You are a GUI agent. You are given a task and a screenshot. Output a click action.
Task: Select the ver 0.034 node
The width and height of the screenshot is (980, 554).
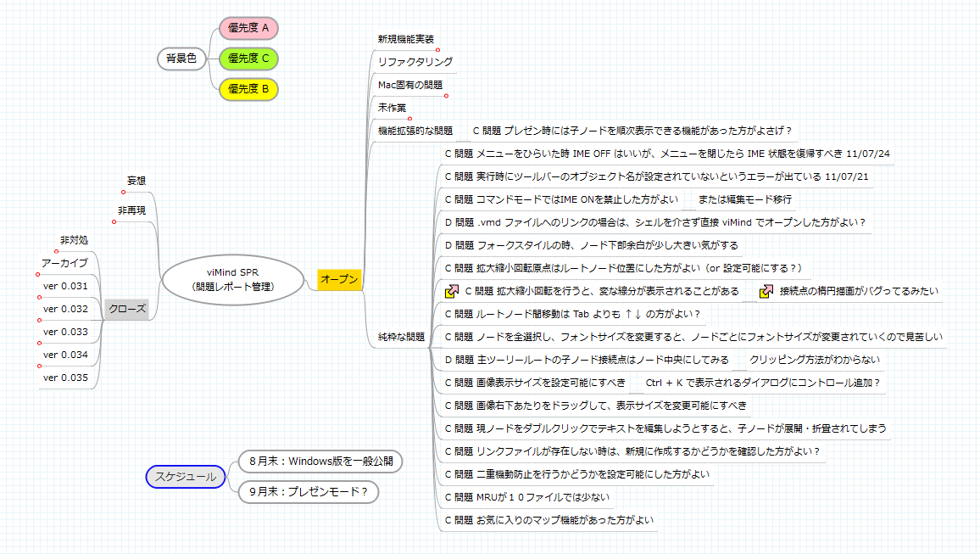(65, 355)
